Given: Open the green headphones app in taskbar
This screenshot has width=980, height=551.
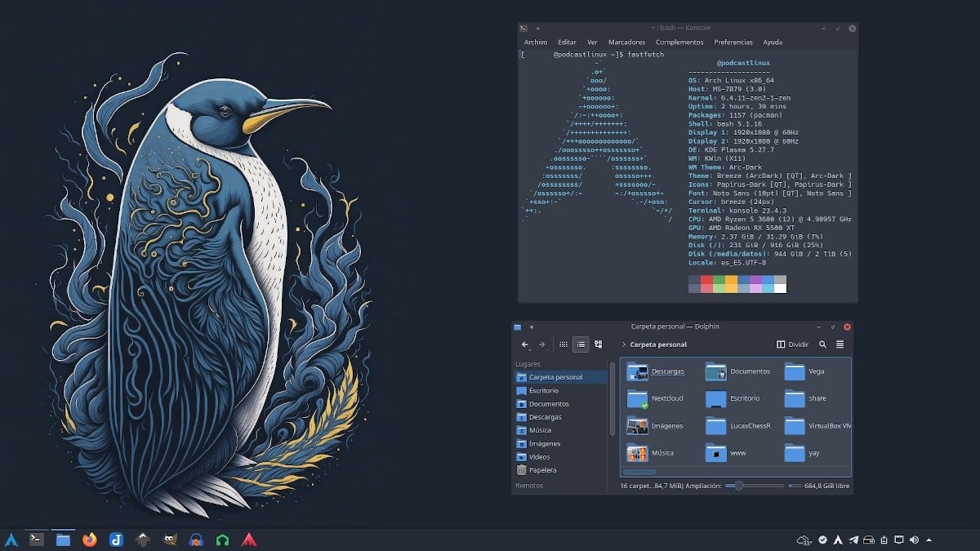Looking at the screenshot, I should (x=222, y=540).
